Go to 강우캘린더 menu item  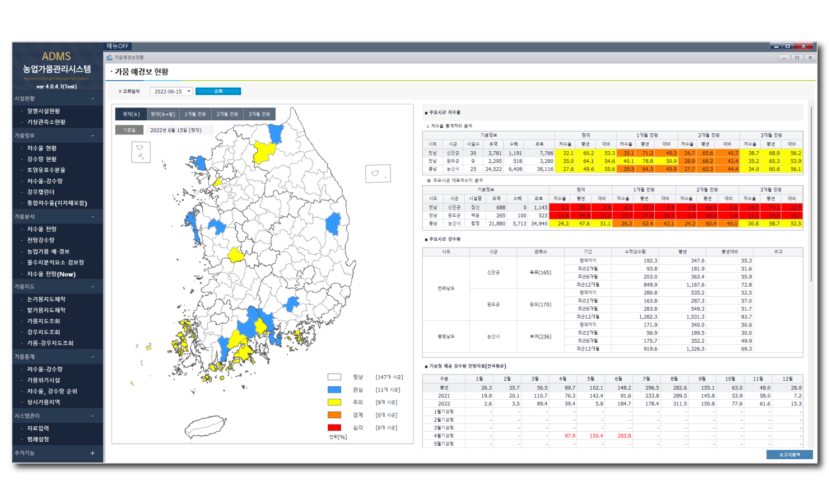41,192
